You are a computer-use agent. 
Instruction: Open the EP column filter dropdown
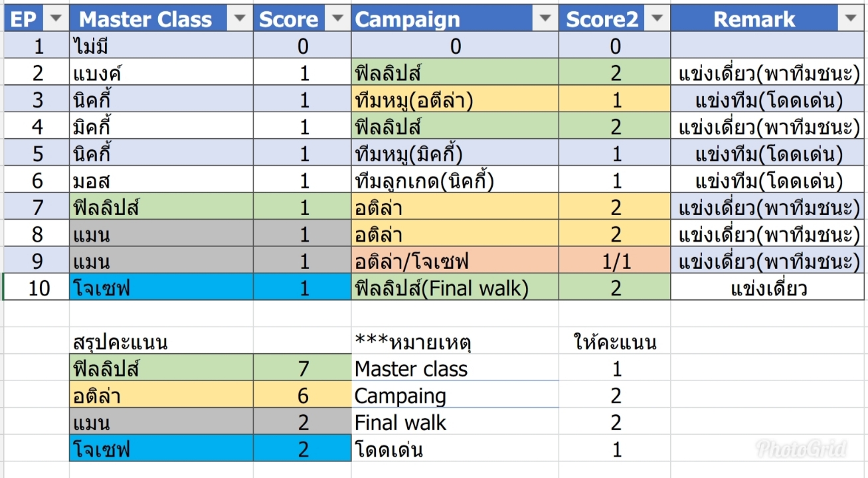(x=57, y=19)
